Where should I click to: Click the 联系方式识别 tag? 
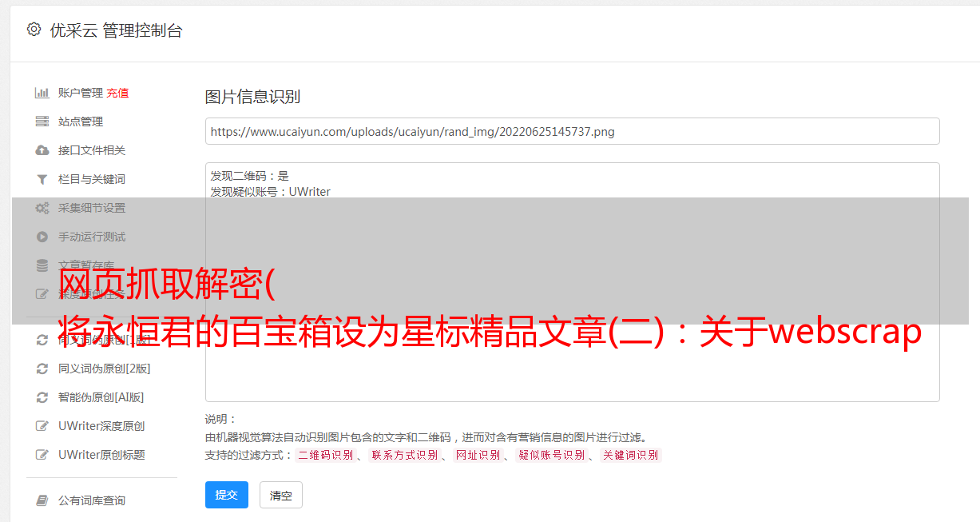[x=404, y=455]
